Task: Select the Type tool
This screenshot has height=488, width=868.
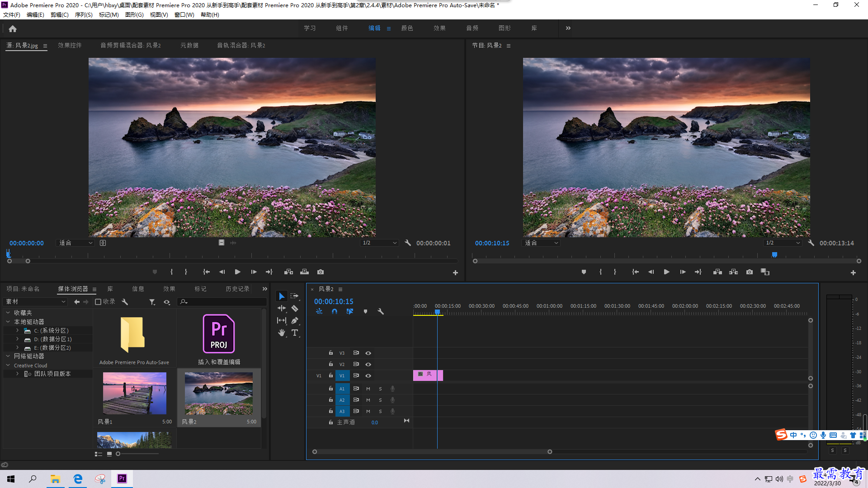Action: click(x=295, y=333)
